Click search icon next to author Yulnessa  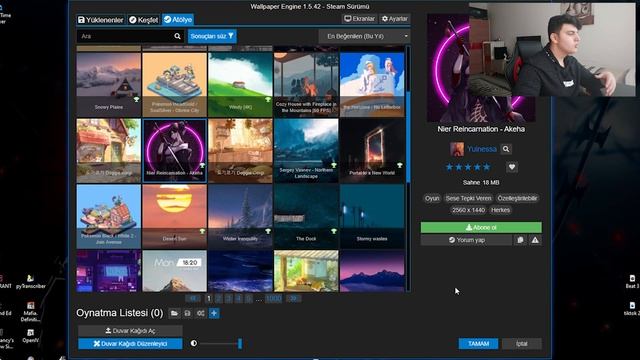(506, 149)
